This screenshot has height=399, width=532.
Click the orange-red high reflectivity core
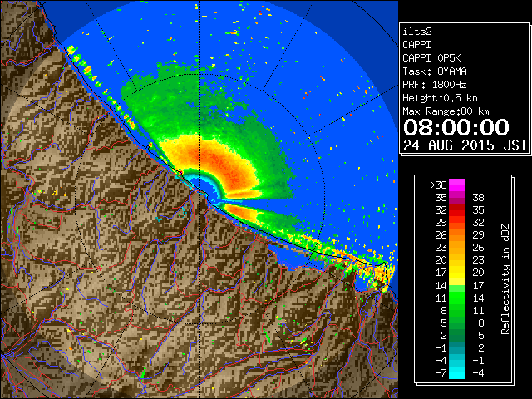(x=222, y=165)
